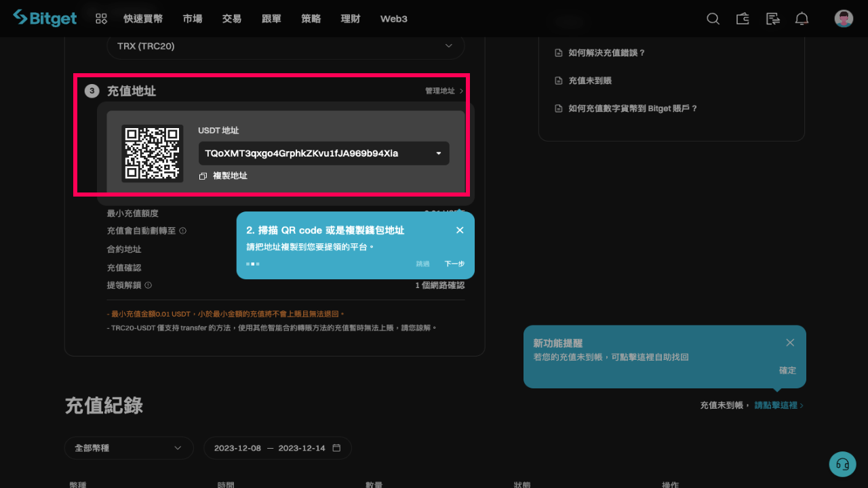Click the 合約地址 label
This screenshot has width=868, height=488.
point(124,249)
